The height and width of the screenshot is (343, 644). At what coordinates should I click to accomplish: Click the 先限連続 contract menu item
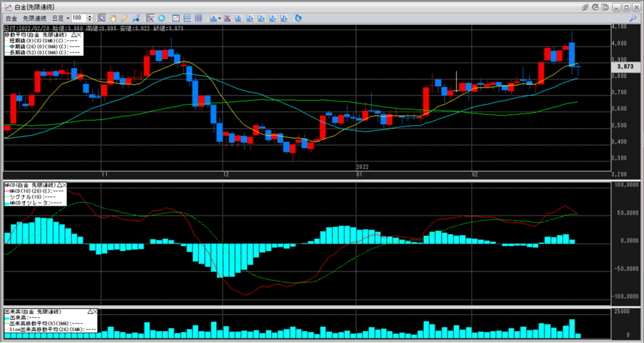[x=35, y=18]
